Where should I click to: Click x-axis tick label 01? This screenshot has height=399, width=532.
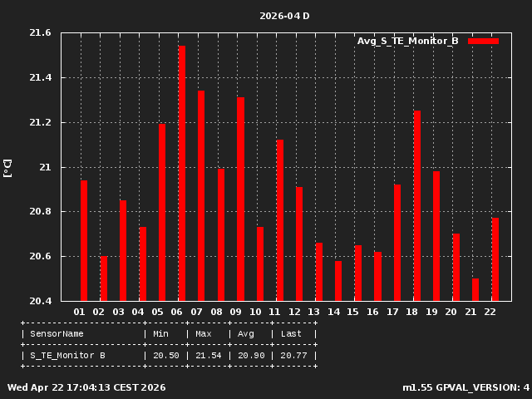tap(79, 312)
